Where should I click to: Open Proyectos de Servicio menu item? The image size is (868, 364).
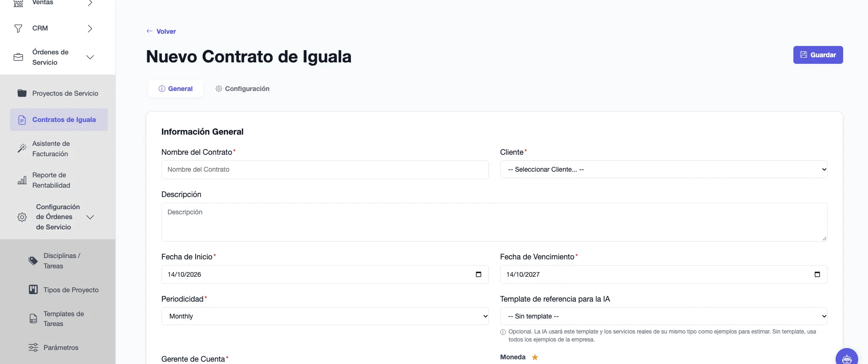coord(59,93)
